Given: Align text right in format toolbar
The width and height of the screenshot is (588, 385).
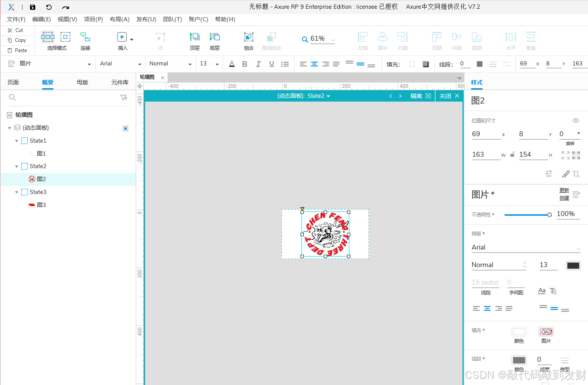Looking at the screenshot, I should [x=326, y=64].
